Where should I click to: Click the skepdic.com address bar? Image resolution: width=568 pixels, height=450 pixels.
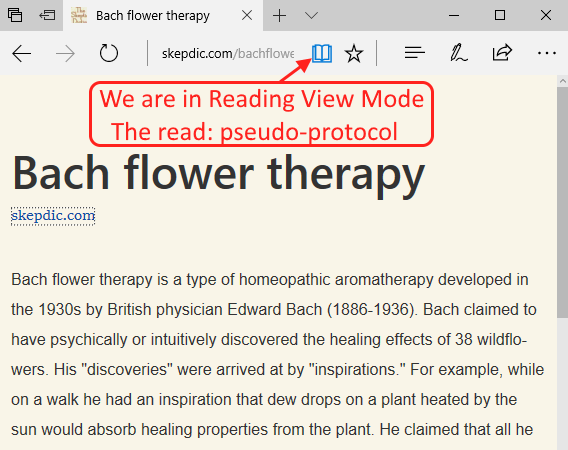(x=228, y=54)
